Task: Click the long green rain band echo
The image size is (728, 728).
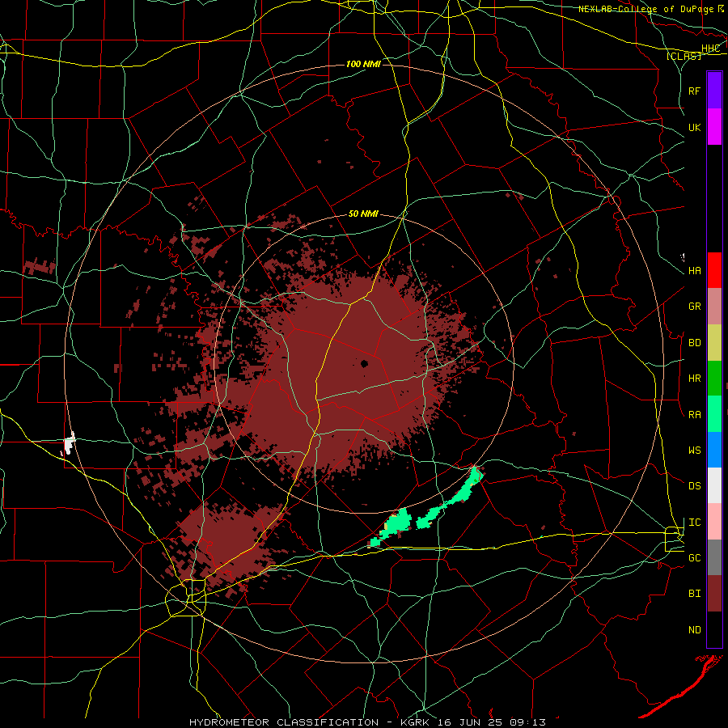Action: click(451, 498)
